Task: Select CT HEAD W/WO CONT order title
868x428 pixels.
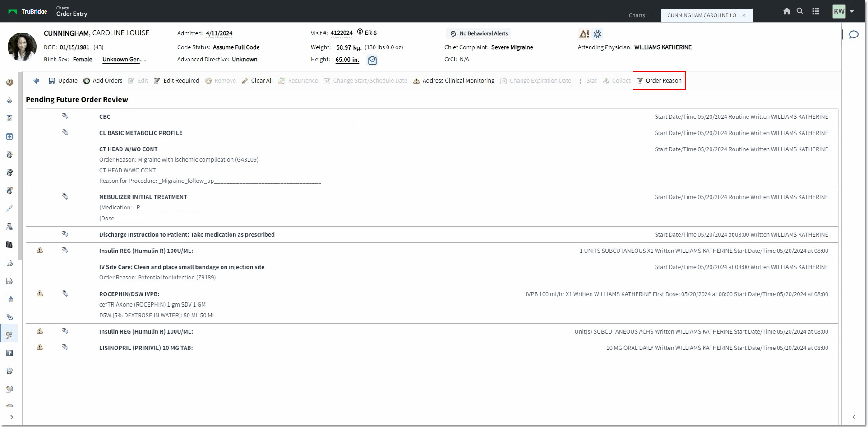Action: (x=129, y=149)
